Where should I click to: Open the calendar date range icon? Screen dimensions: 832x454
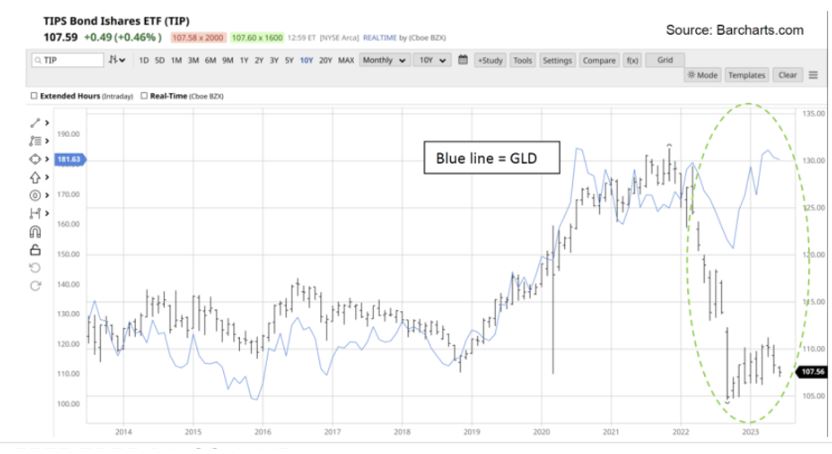coord(462,60)
